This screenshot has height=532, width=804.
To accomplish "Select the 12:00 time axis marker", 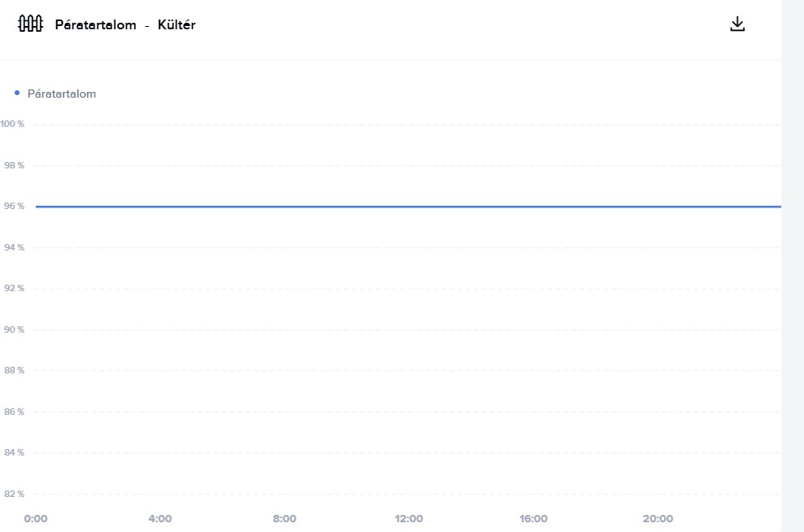I will click(409, 519).
